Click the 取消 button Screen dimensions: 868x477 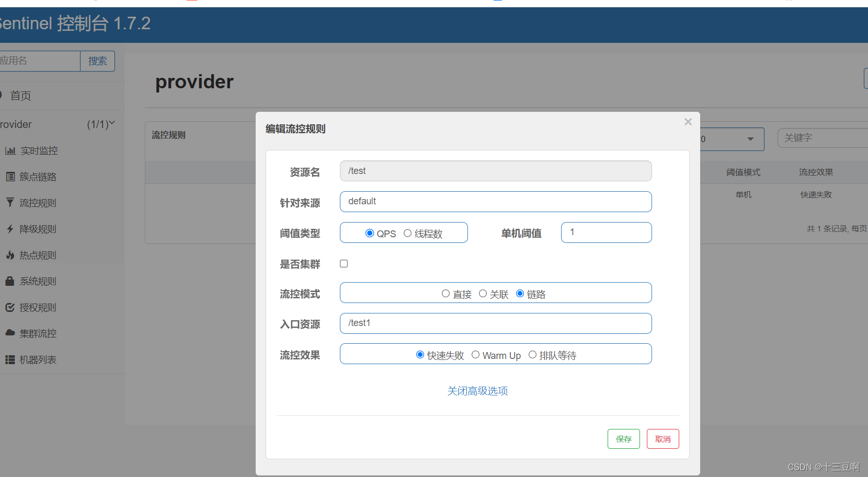663,439
